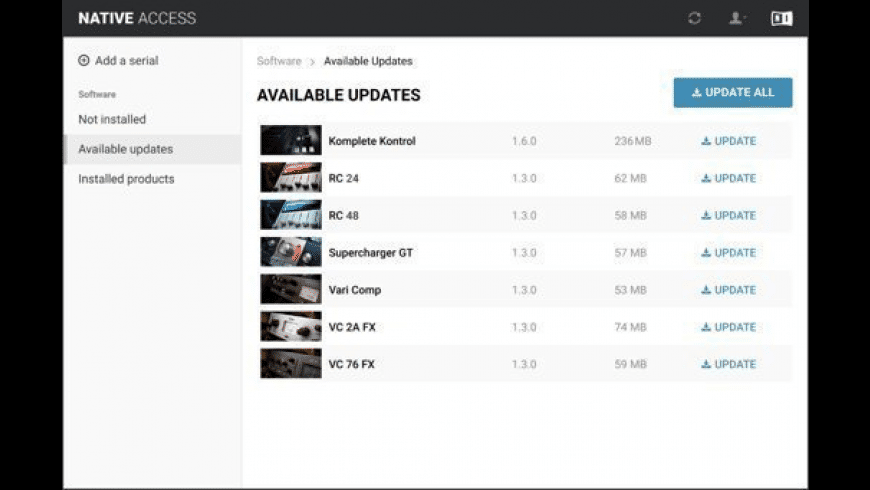
Task: Click the 236 MB size value
Action: [633, 141]
